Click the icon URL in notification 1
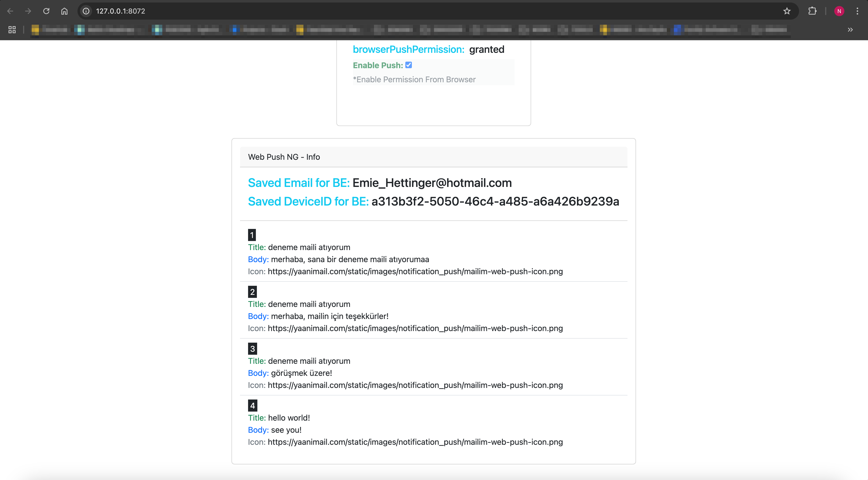Image resolution: width=868 pixels, height=480 pixels. [x=415, y=271]
